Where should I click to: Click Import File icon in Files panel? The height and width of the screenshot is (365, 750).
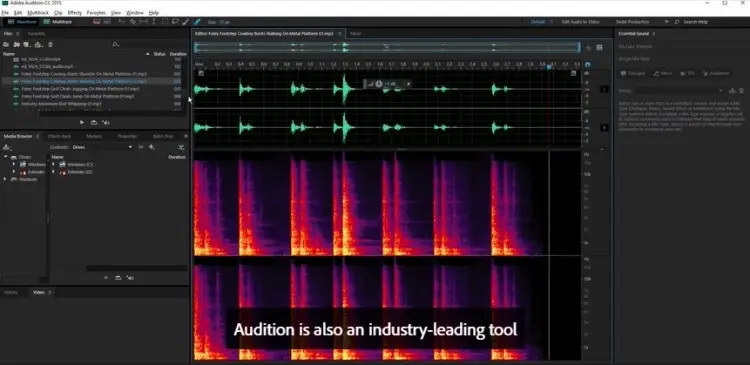pyautogui.click(x=17, y=44)
